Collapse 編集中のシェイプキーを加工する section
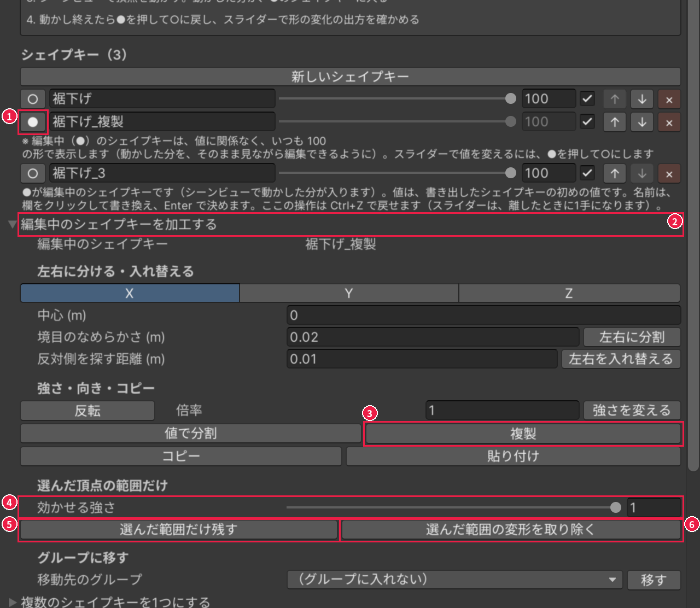Image resolution: width=700 pixels, height=608 pixels. (x=13, y=225)
